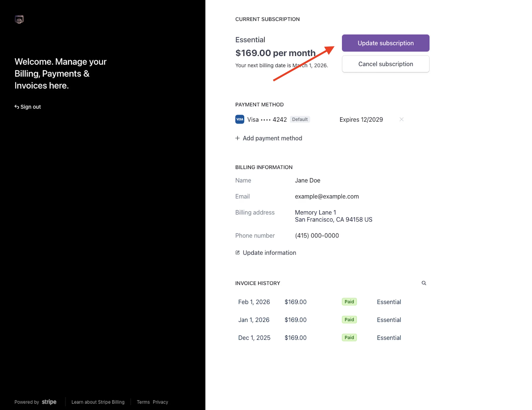532x410 pixels.
Task: Click the Sign out arrow icon
Action: coord(17,107)
